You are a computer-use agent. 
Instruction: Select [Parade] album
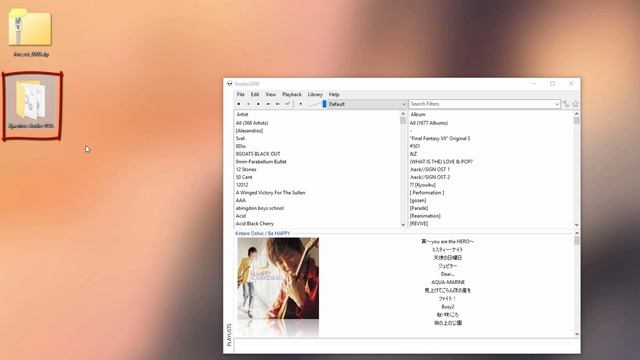click(x=418, y=208)
